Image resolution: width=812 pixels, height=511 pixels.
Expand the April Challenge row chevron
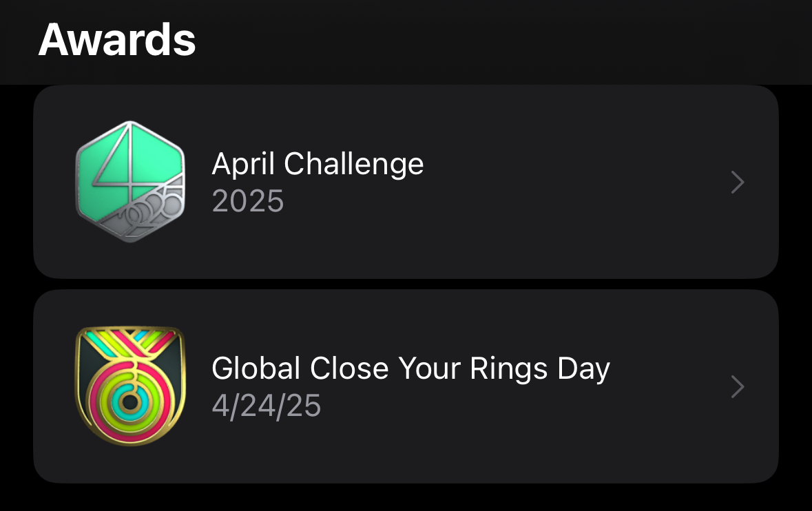click(737, 182)
